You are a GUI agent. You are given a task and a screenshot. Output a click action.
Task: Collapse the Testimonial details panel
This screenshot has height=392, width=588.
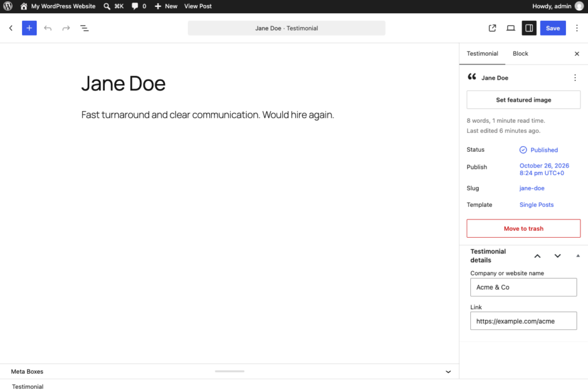(x=578, y=256)
